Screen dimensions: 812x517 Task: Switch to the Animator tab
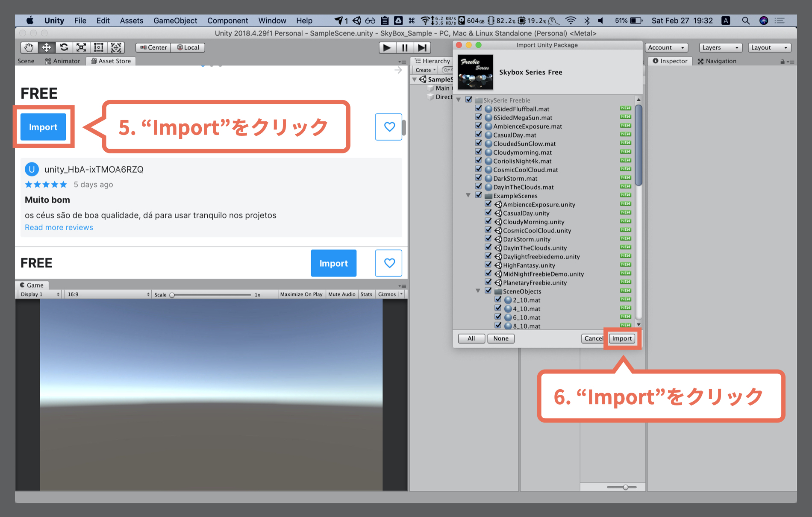tap(63, 61)
